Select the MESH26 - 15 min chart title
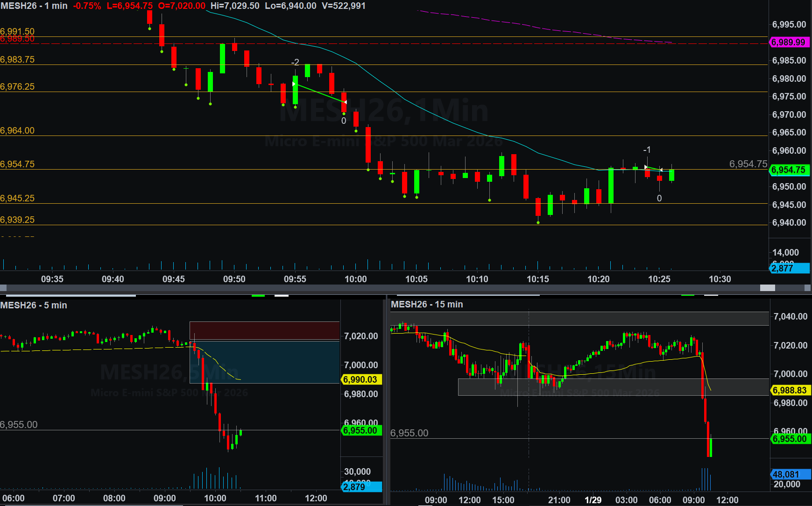This screenshot has height=506, width=812. [x=427, y=304]
